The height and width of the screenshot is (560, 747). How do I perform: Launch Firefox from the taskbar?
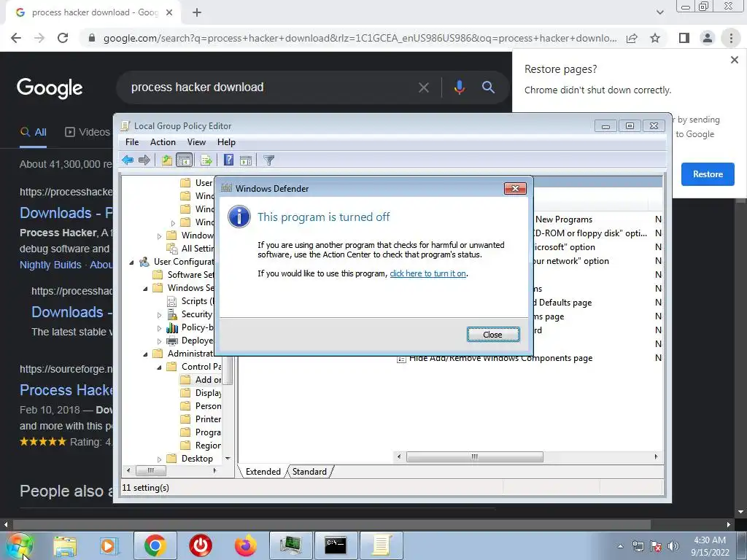(245, 545)
